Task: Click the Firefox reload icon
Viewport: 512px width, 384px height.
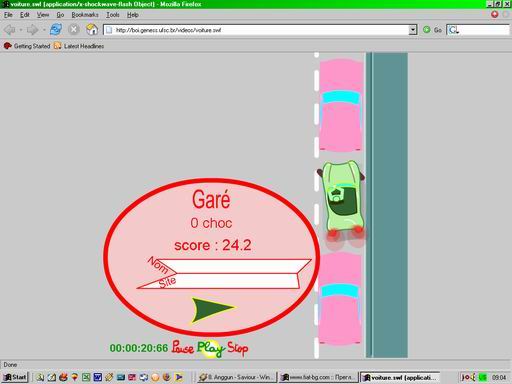Action: (x=56, y=30)
